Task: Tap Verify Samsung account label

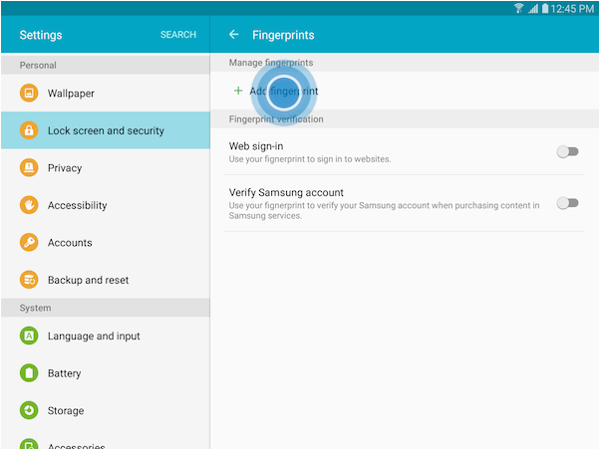Action: coord(286,192)
